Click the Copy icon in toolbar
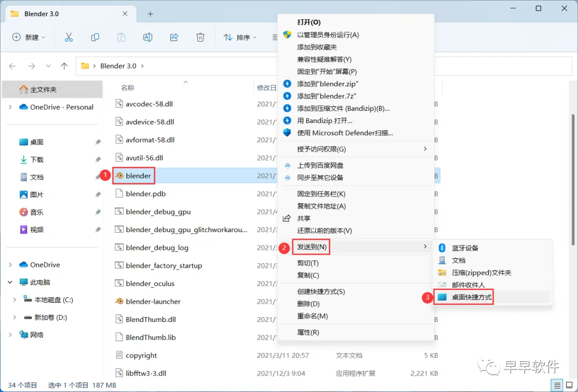 click(x=95, y=37)
